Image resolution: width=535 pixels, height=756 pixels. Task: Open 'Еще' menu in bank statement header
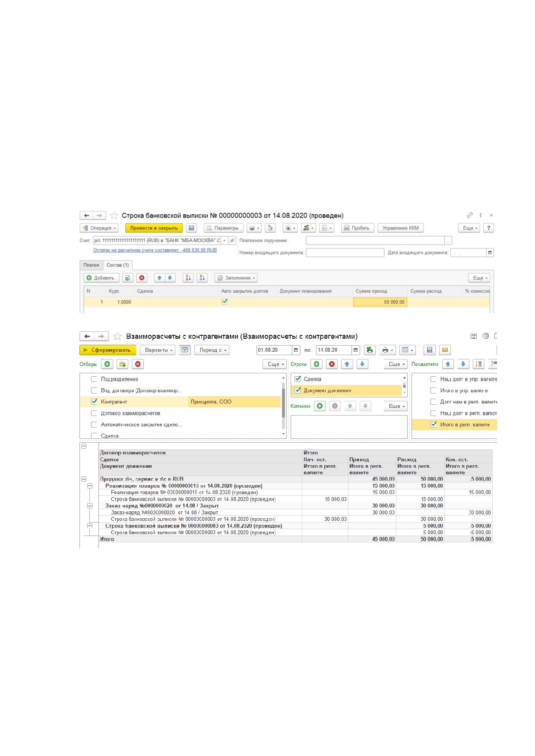point(469,228)
